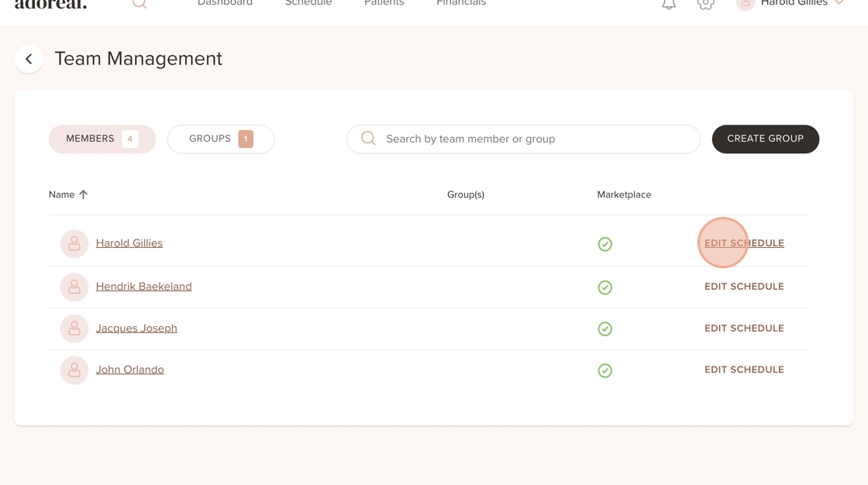The height and width of the screenshot is (485, 868).
Task: Toggle Marketplace checkmark for Harold Gillies
Action: 605,244
